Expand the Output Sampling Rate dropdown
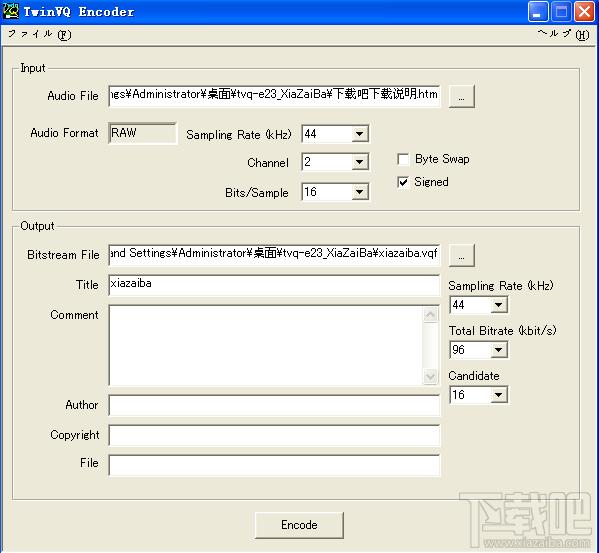599x553 pixels. (499, 305)
